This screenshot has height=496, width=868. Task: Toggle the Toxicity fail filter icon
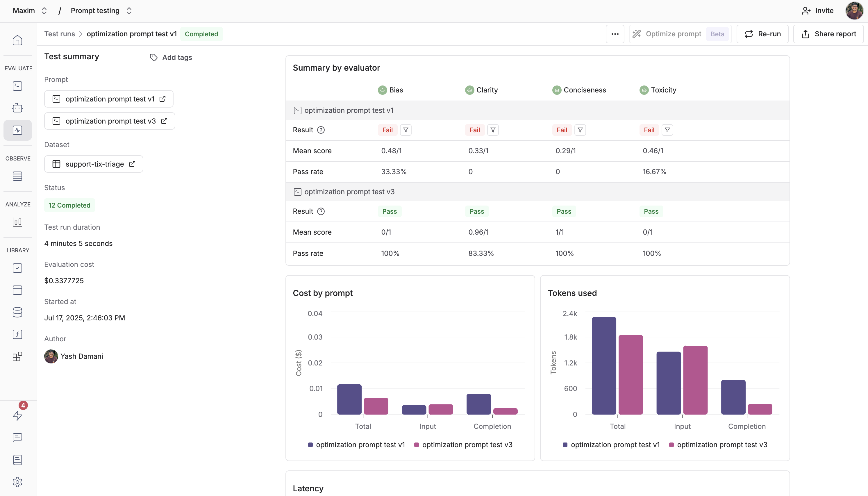(667, 130)
